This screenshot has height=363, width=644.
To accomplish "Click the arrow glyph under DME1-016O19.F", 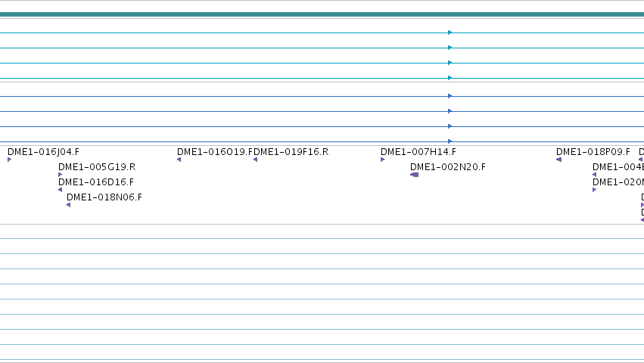I will pyautogui.click(x=179, y=160).
